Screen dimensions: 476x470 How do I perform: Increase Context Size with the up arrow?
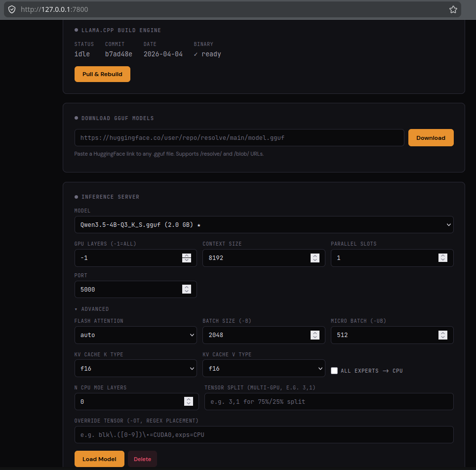coord(315,256)
